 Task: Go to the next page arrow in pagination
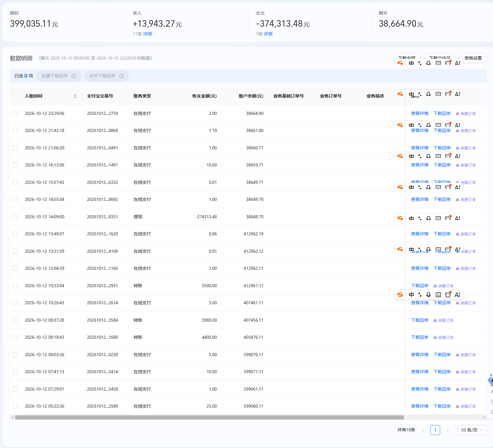[x=448, y=430]
